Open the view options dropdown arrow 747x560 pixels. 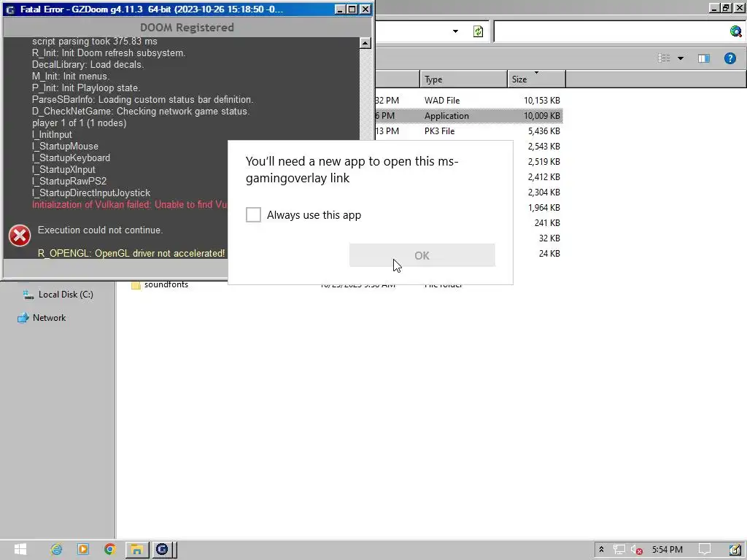[x=681, y=58]
